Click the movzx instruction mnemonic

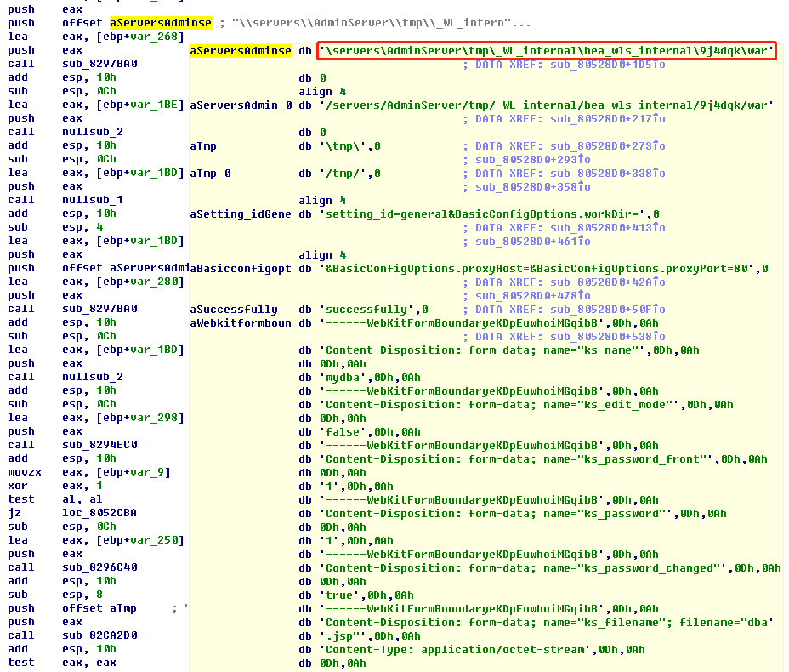[x=24, y=471]
